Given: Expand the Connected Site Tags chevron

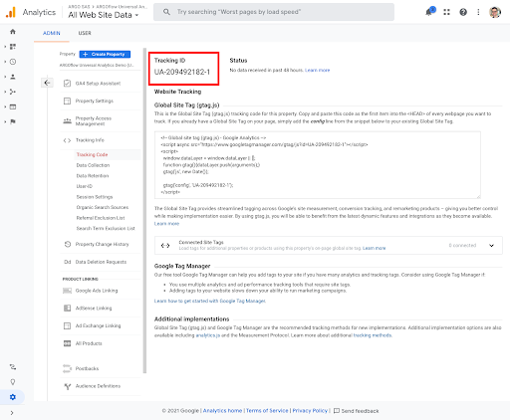Looking at the screenshot, I should 491,246.
